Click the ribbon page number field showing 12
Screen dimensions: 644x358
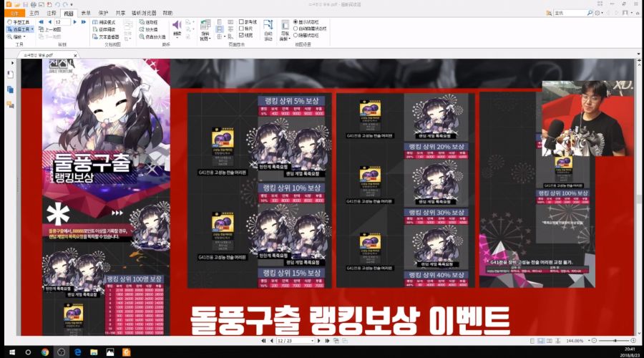point(62,21)
